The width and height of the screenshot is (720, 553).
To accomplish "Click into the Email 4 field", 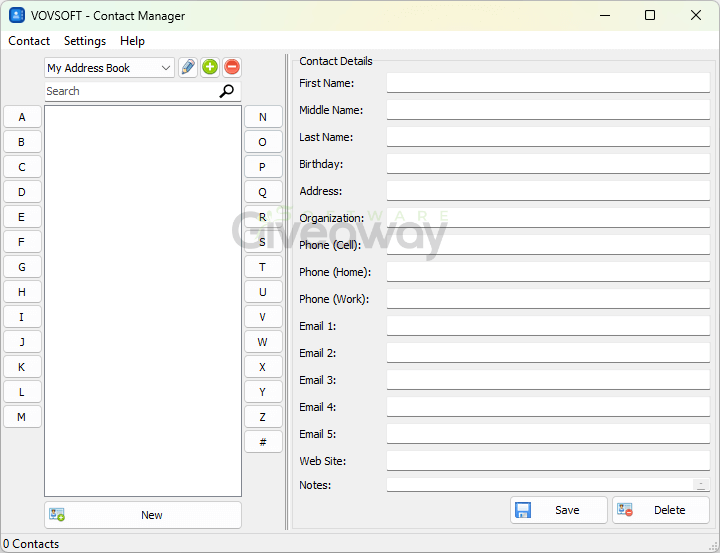I will pyautogui.click(x=548, y=407).
